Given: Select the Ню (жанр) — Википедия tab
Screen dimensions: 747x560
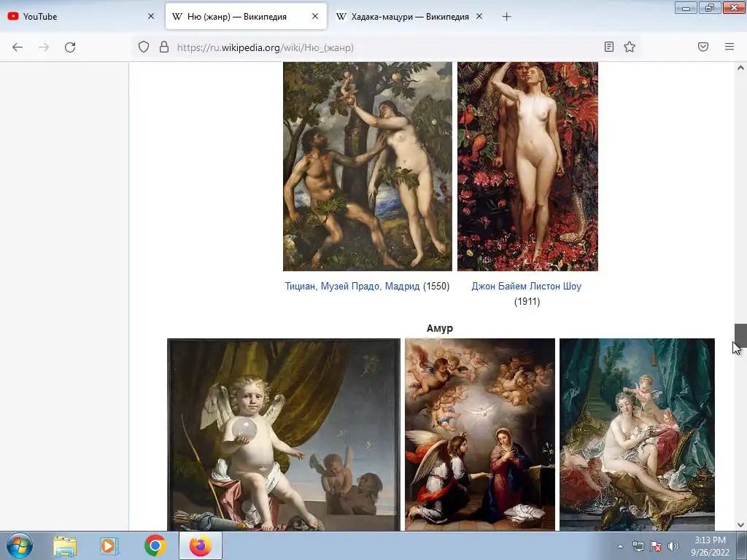Looking at the screenshot, I should tap(246, 16).
